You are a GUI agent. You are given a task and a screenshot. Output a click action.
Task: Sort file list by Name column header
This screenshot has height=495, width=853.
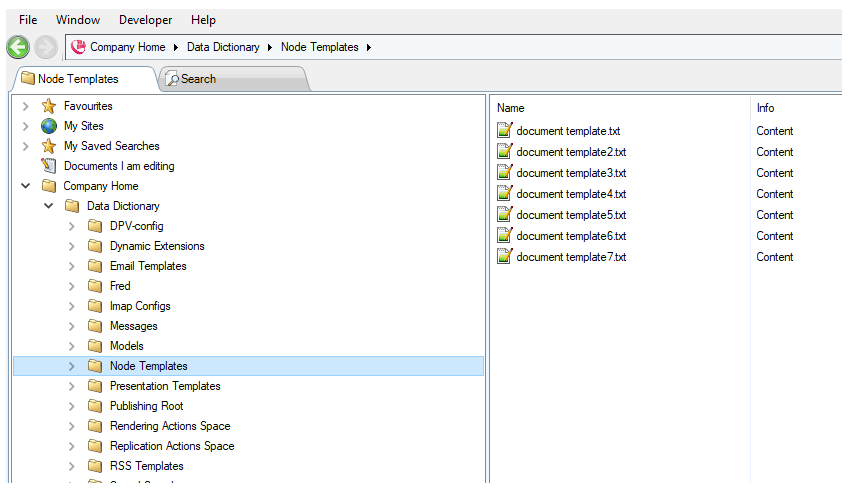click(x=510, y=108)
